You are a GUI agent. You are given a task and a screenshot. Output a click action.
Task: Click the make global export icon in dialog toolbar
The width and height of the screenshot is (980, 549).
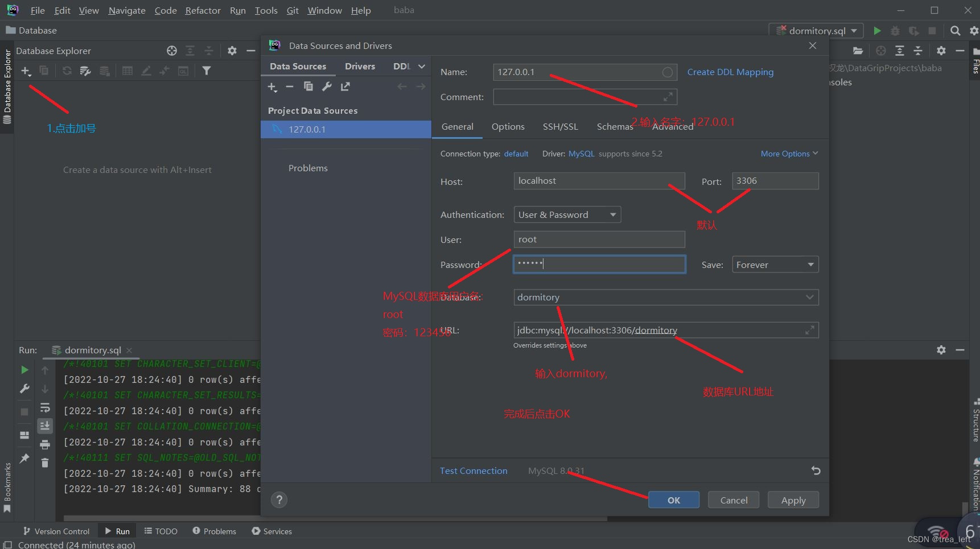345,86
